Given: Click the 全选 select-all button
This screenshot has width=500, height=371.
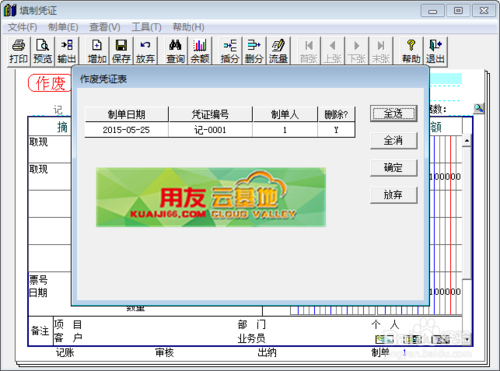Looking at the screenshot, I should [394, 114].
